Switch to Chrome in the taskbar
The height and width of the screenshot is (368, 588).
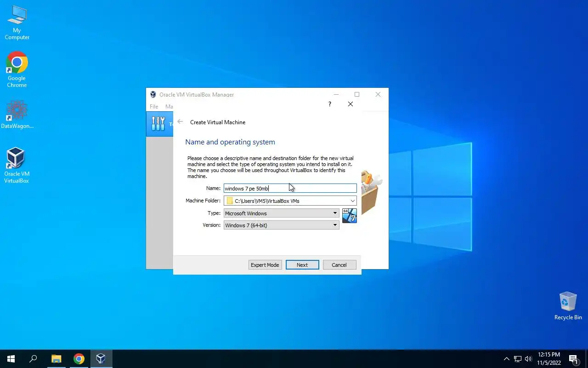pos(79,359)
